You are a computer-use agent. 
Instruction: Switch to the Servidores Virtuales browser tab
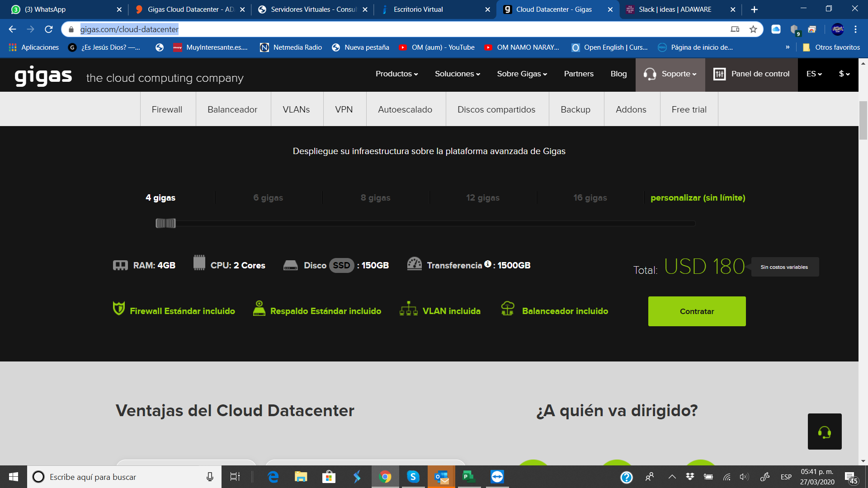313,9
